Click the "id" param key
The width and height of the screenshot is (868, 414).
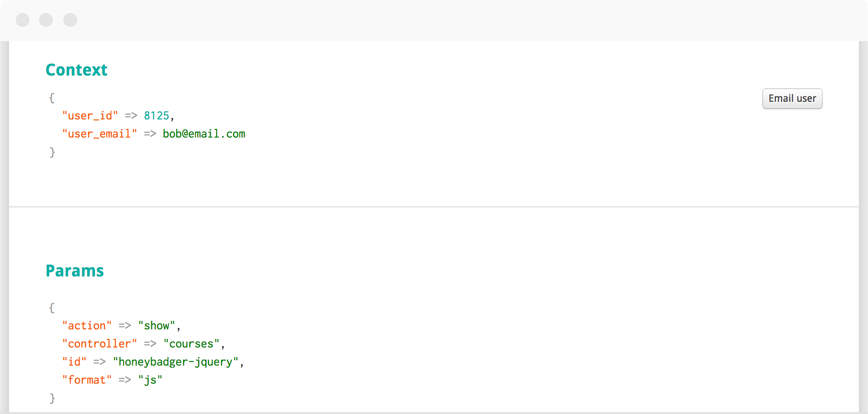74,362
